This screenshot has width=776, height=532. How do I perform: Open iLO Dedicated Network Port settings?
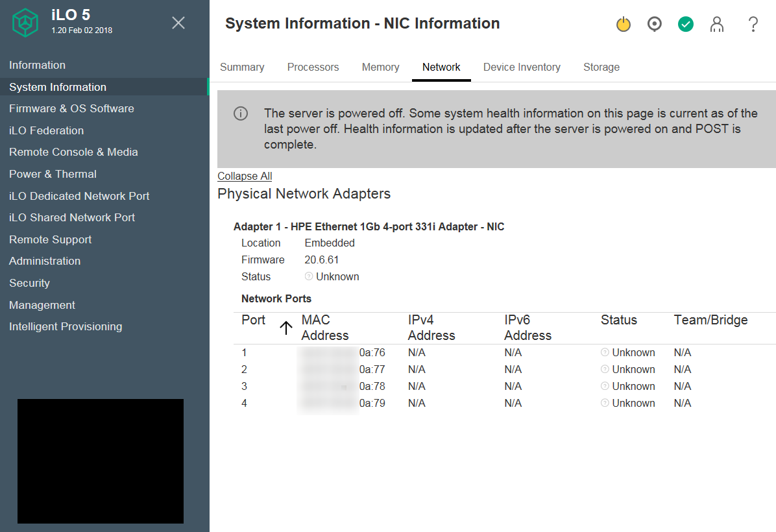[x=79, y=196]
